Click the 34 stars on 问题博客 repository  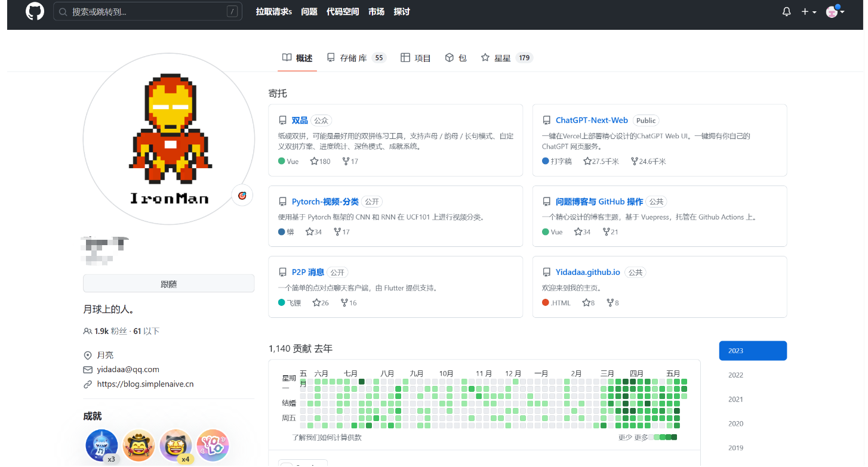pyautogui.click(x=583, y=232)
